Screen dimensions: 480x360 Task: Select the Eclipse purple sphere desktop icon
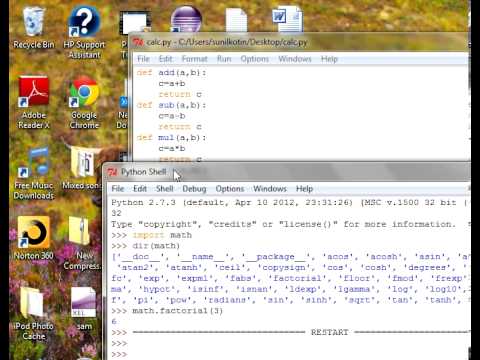(x=186, y=19)
